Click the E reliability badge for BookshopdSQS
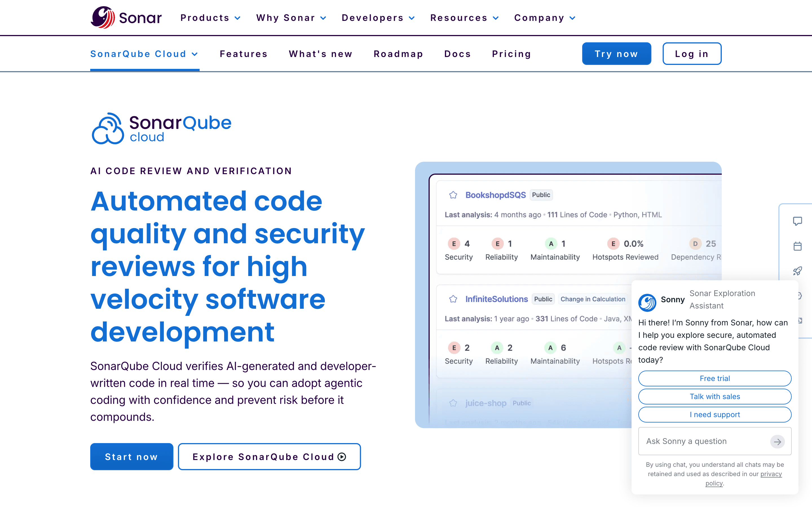This screenshot has width=812, height=508. point(497,244)
